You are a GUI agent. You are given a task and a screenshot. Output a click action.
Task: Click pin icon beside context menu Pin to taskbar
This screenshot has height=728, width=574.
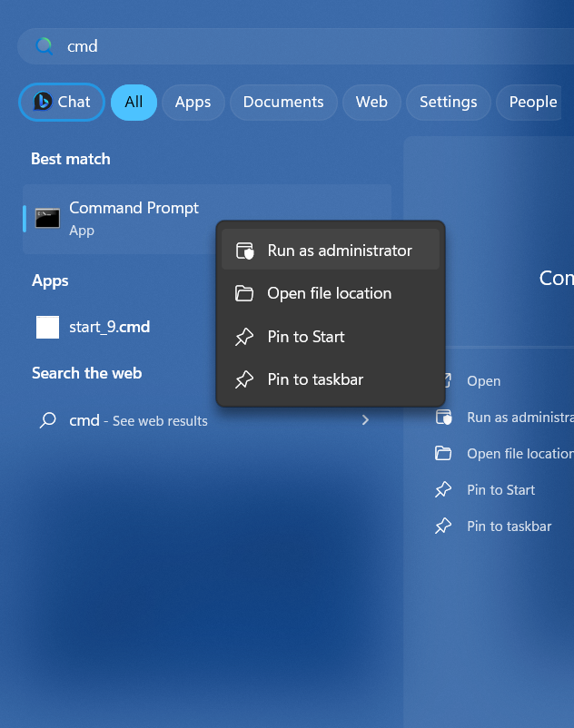[244, 379]
